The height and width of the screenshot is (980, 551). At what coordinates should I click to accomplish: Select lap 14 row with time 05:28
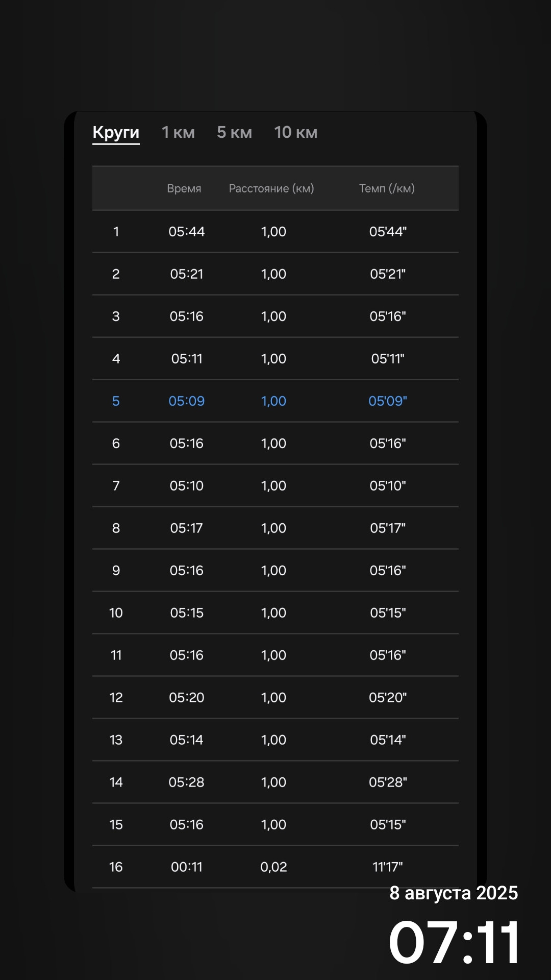tap(275, 782)
